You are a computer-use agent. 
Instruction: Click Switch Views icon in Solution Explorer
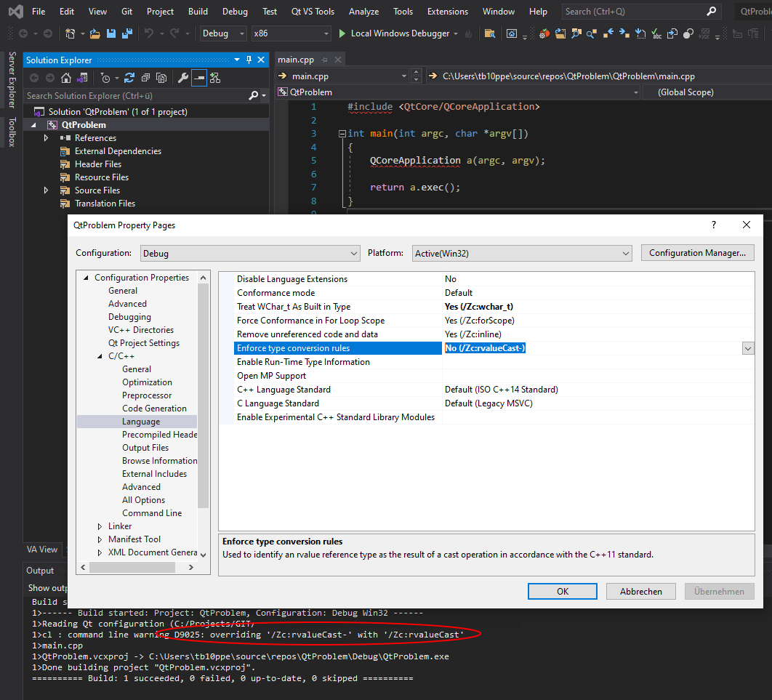point(82,78)
